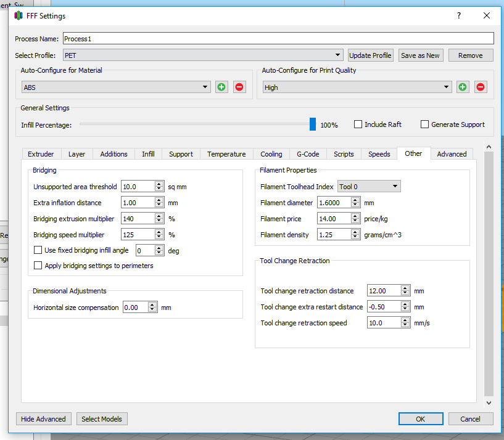Open the Select Profile dropdown
Viewport: 504px width, 440px height.
203,55
